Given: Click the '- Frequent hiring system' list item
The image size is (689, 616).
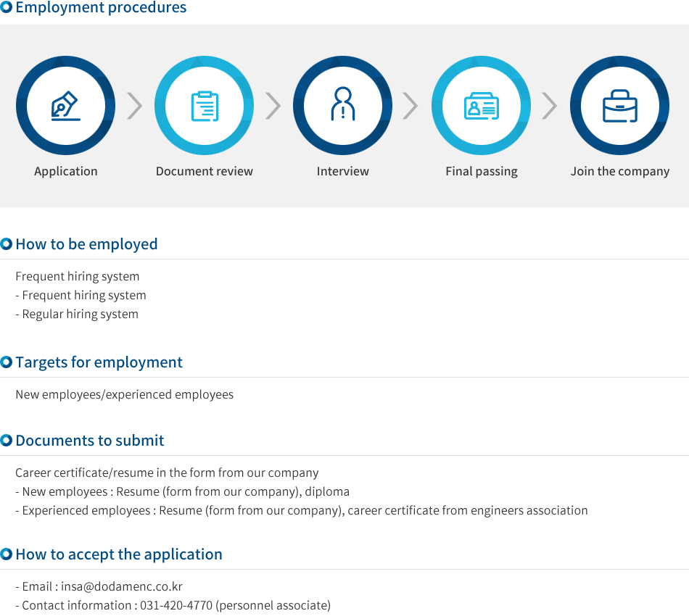Looking at the screenshot, I should point(81,295).
